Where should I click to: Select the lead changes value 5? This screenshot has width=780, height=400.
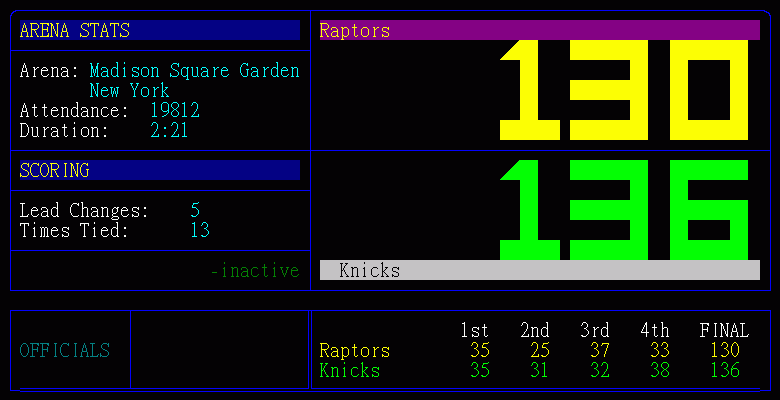[195, 210]
